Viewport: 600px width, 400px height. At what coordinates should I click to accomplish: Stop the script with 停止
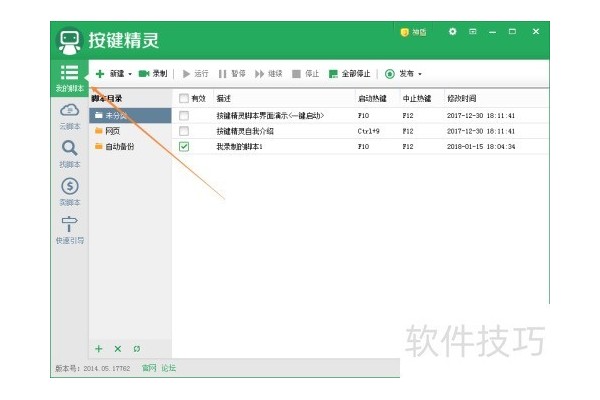click(x=305, y=73)
